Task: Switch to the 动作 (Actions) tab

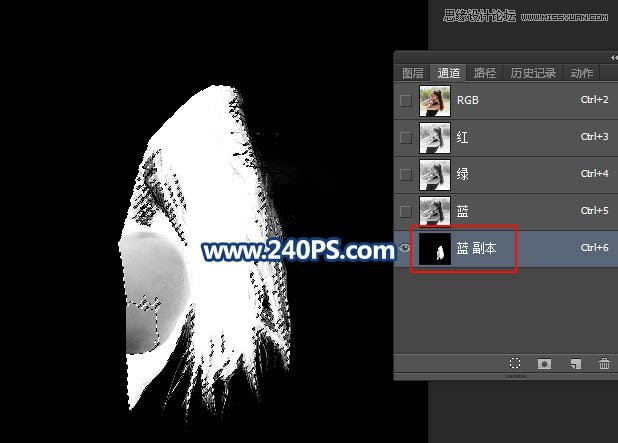Action: click(581, 73)
